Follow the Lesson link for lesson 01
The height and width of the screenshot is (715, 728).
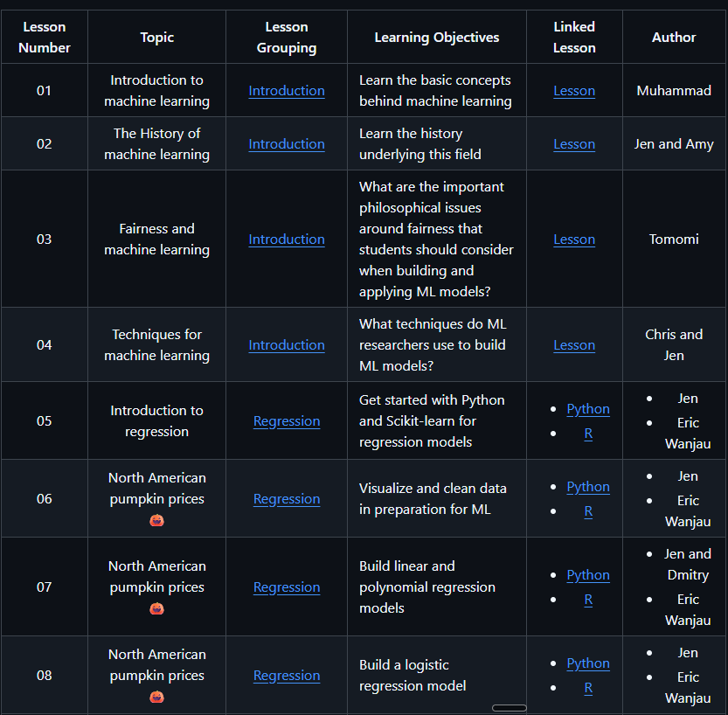point(574,91)
